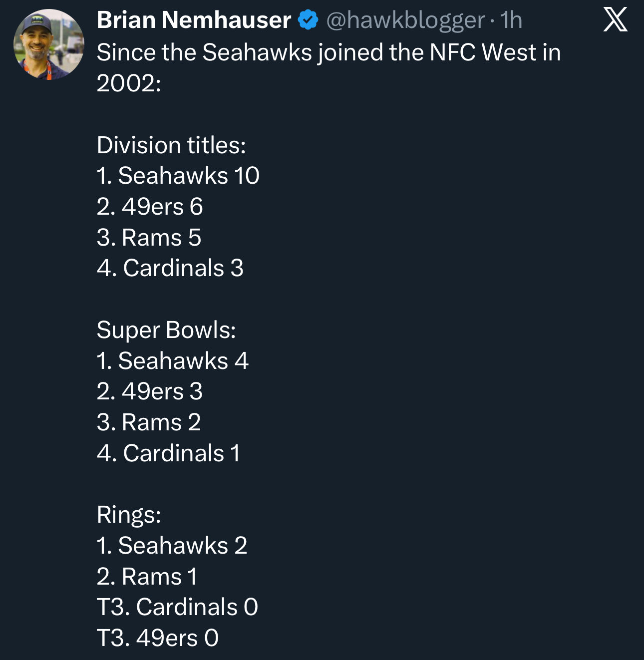
Task: Click the 1h post timestamp
Action: coord(511,20)
